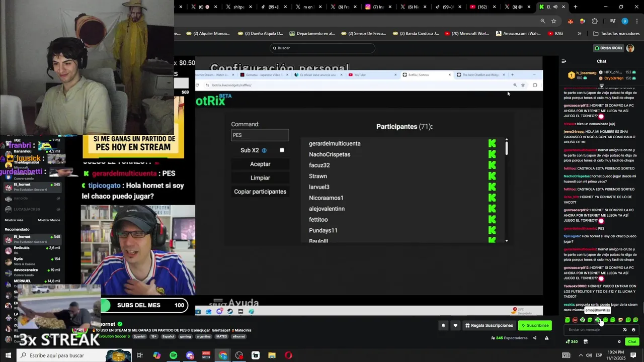Open browser profile B icon

pyautogui.click(x=625, y=21)
